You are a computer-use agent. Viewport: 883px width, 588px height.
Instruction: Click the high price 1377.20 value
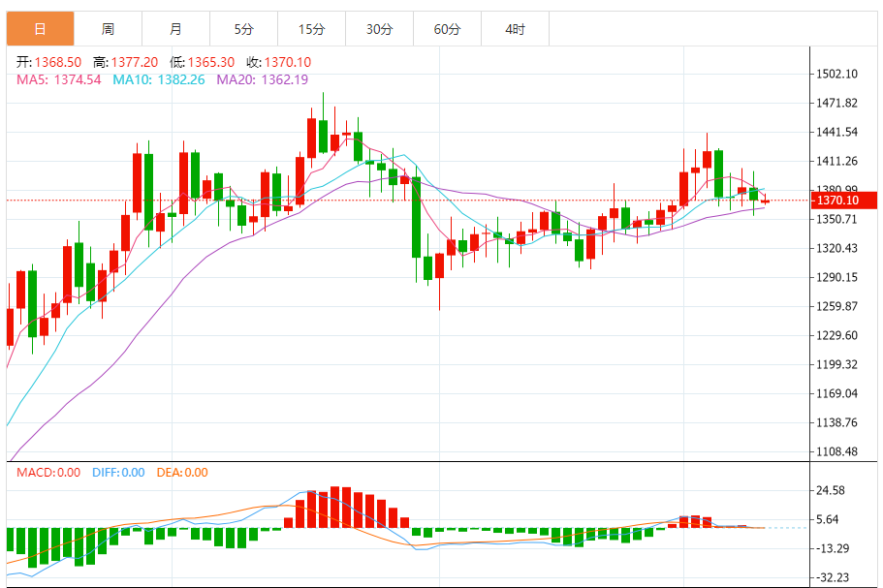(x=135, y=62)
